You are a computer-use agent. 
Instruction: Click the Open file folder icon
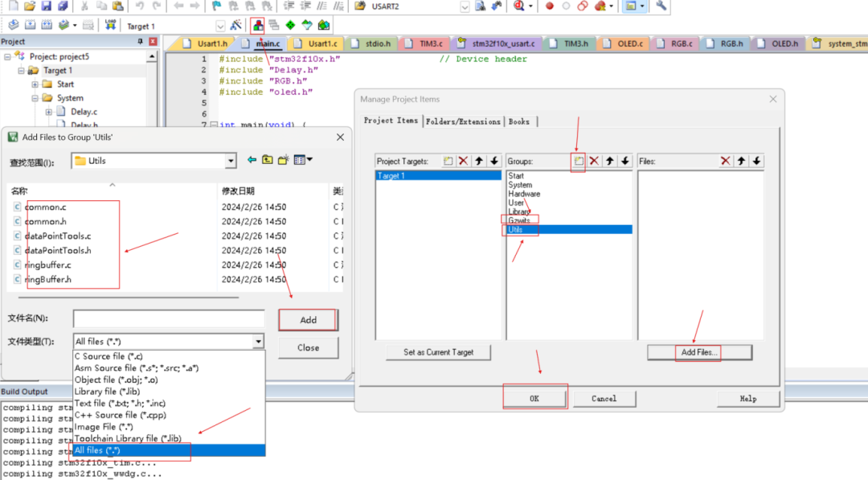(x=30, y=6)
